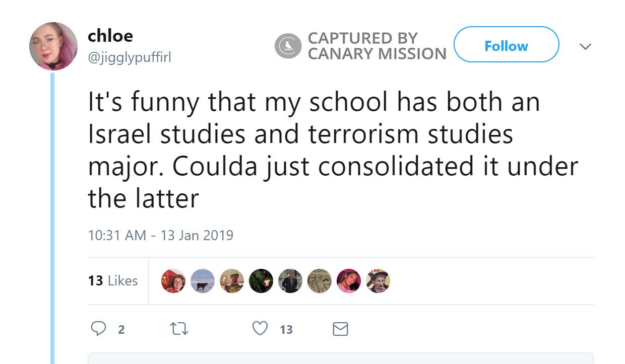This screenshot has height=364, width=625.
Task: Open liker avatar of person in dark jacket
Action: [290, 281]
